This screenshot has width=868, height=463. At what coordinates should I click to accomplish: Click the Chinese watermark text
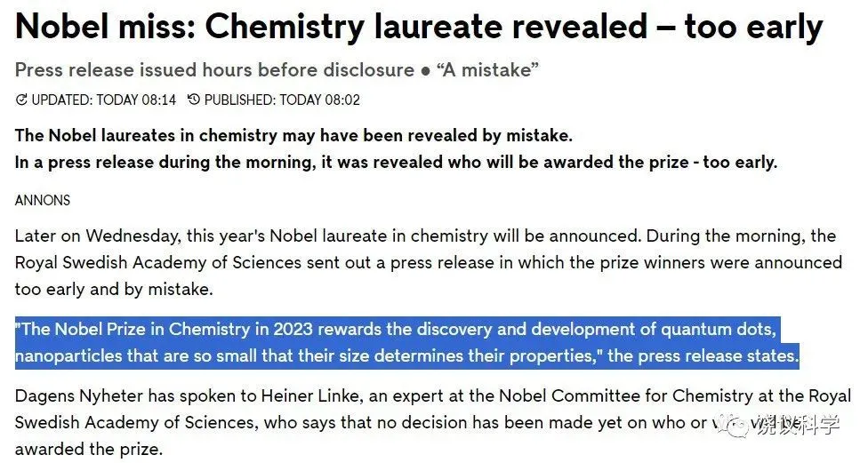click(799, 426)
